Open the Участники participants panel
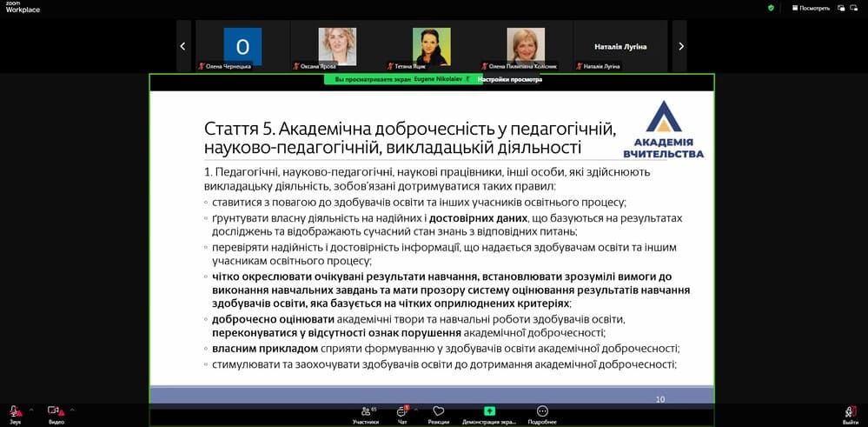The image size is (868, 427). [365, 412]
